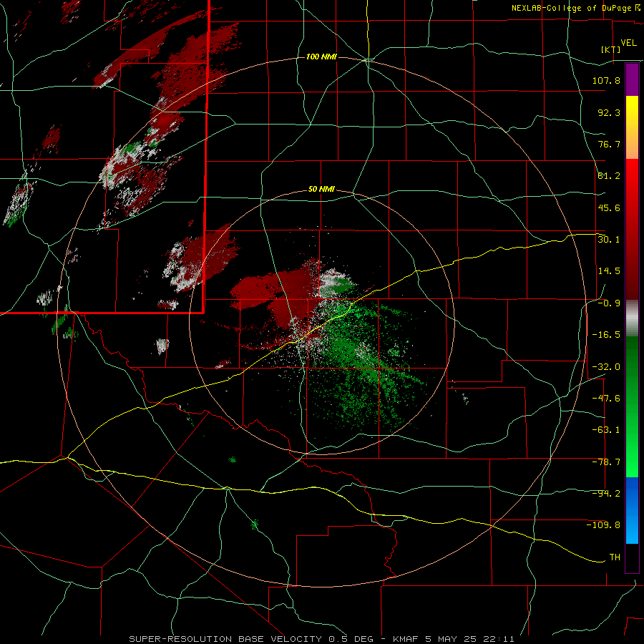Click the -78.7 velocity scale value

pos(606,462)
